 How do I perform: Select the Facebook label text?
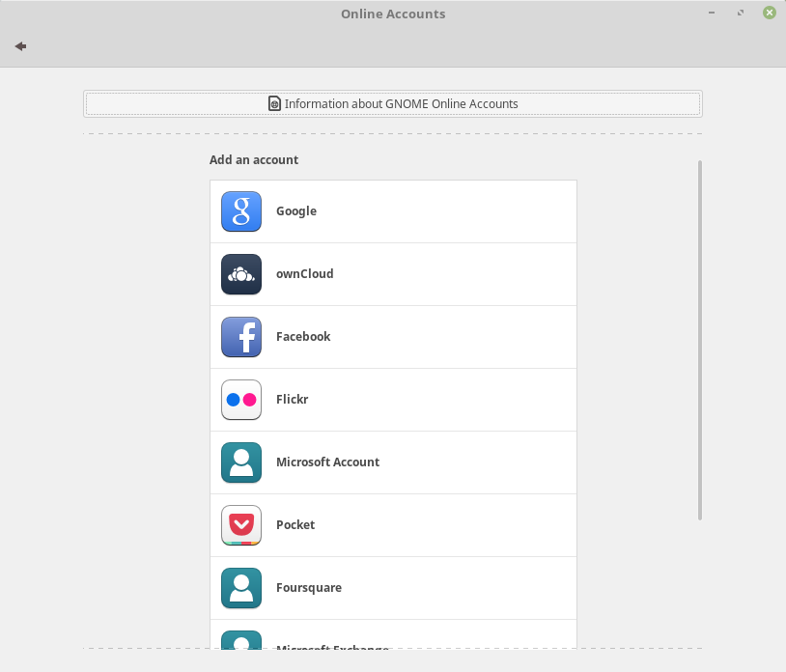click(303, 337)
